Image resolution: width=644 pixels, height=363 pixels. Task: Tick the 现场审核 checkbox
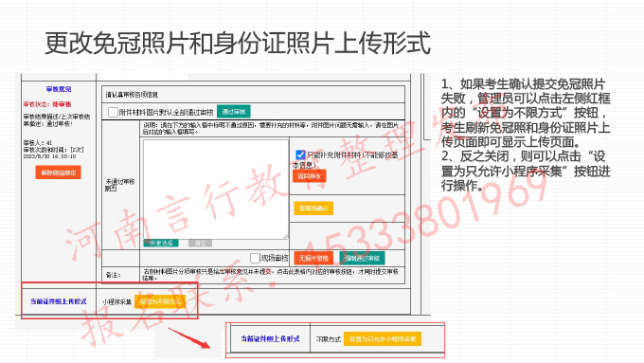(255, 258)
